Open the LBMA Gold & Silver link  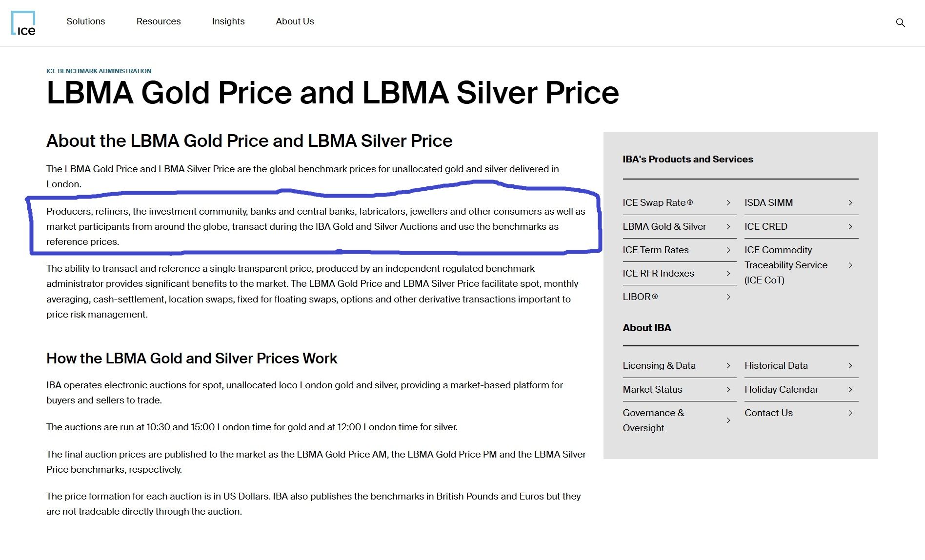pos(664,227)
